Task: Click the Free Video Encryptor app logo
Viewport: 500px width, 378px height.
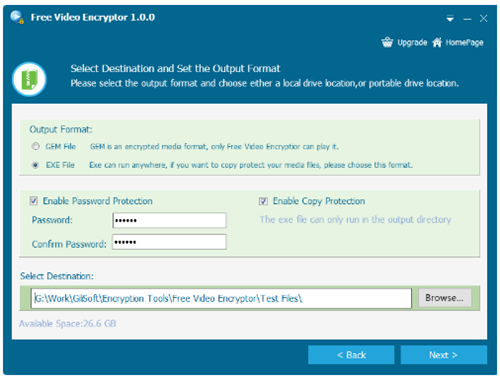Action: (17, 17)
